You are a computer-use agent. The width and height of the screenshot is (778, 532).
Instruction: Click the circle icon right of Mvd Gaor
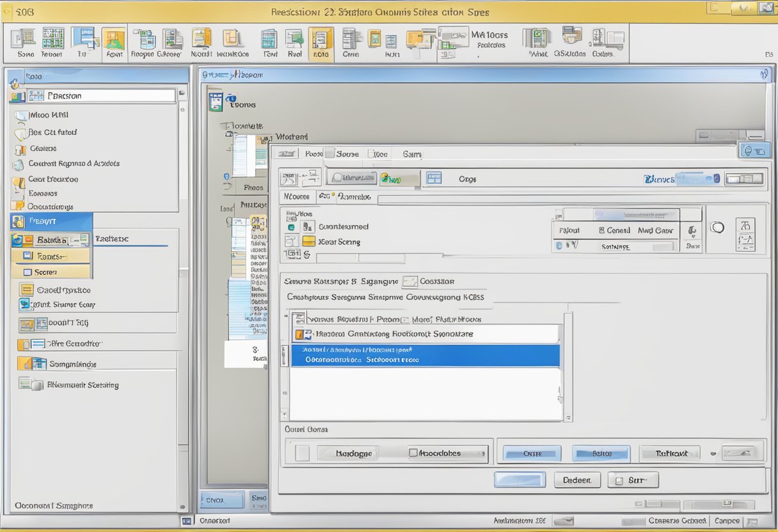click(717, 228)
